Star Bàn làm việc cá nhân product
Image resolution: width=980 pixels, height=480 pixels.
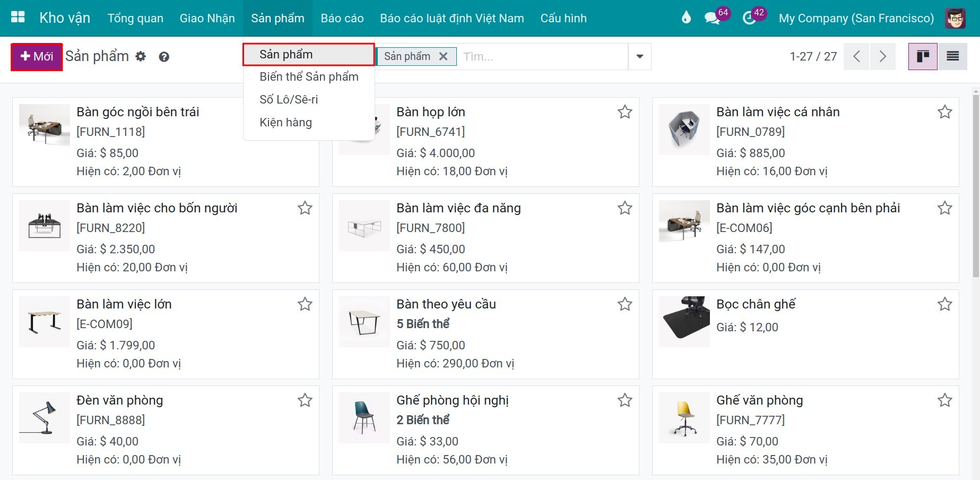945,112
